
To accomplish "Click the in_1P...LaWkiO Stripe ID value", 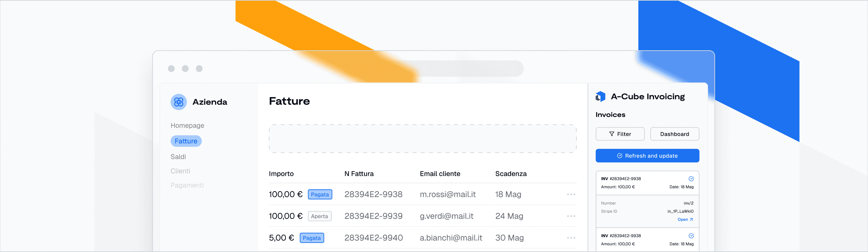I will [680, 211].
